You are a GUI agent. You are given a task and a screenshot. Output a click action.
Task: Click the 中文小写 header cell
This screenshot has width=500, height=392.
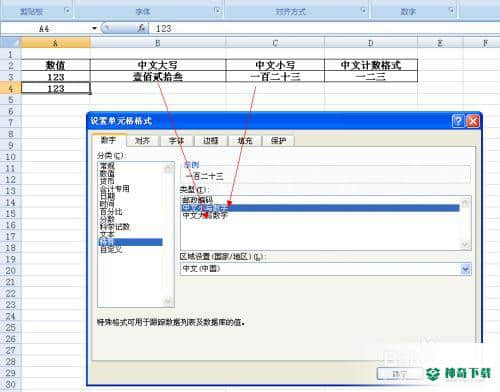tap(275, 65)
